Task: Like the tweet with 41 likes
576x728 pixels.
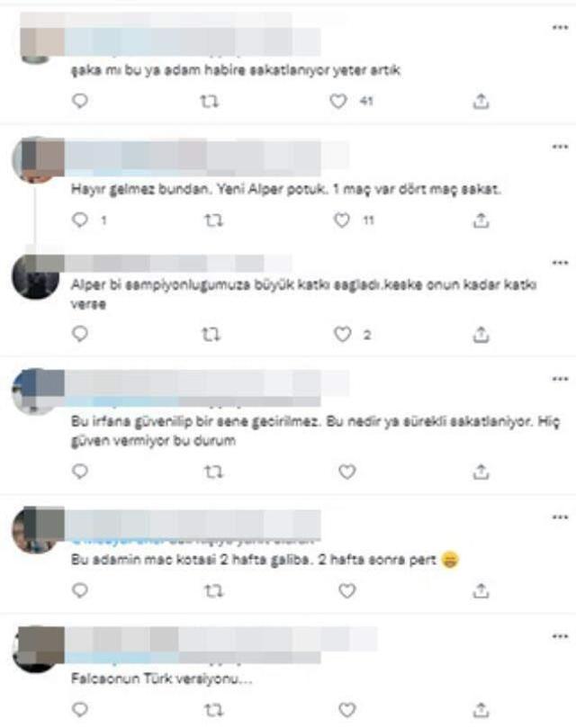Action: 338,101
